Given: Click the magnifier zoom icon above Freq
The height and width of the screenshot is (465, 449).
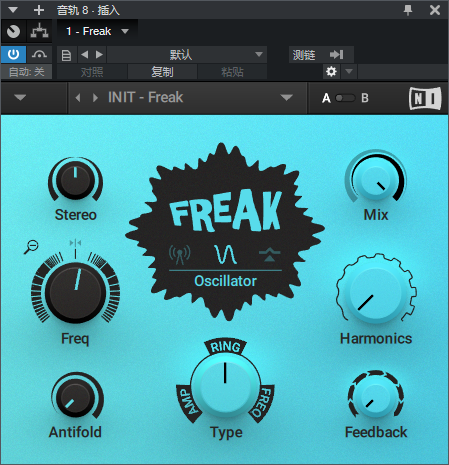Looking at the screenshot, I should point(31,247).
